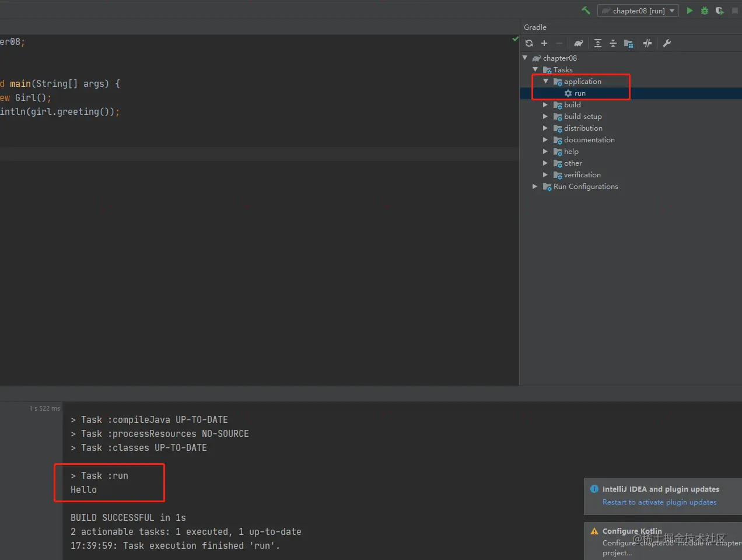Click the 'Task :processResources NO-SOURCE' line
Screen dimensions: 742x560
pos(160,434)
